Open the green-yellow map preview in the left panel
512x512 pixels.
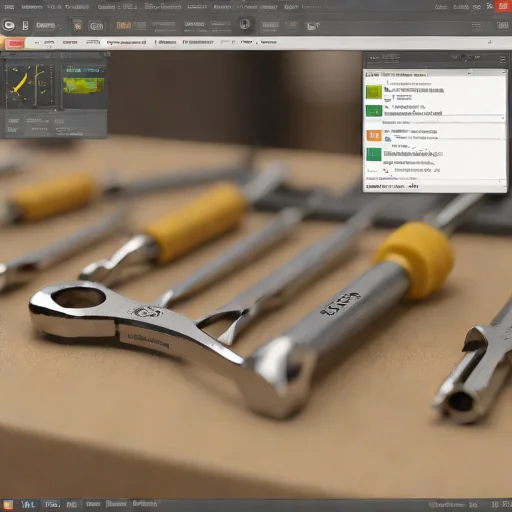(84, 85)
